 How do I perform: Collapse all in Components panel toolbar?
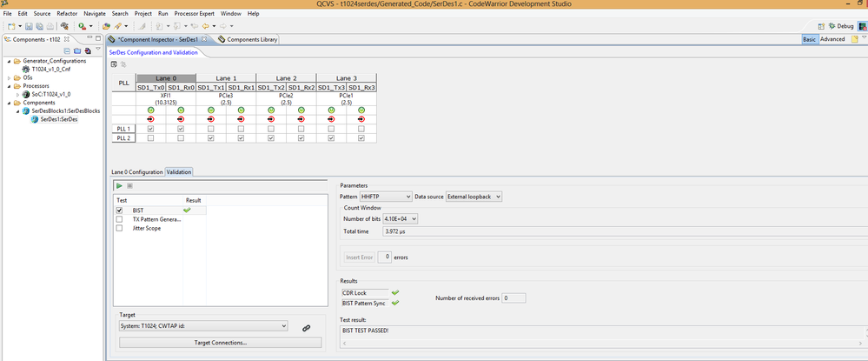(x=68, y=50)
